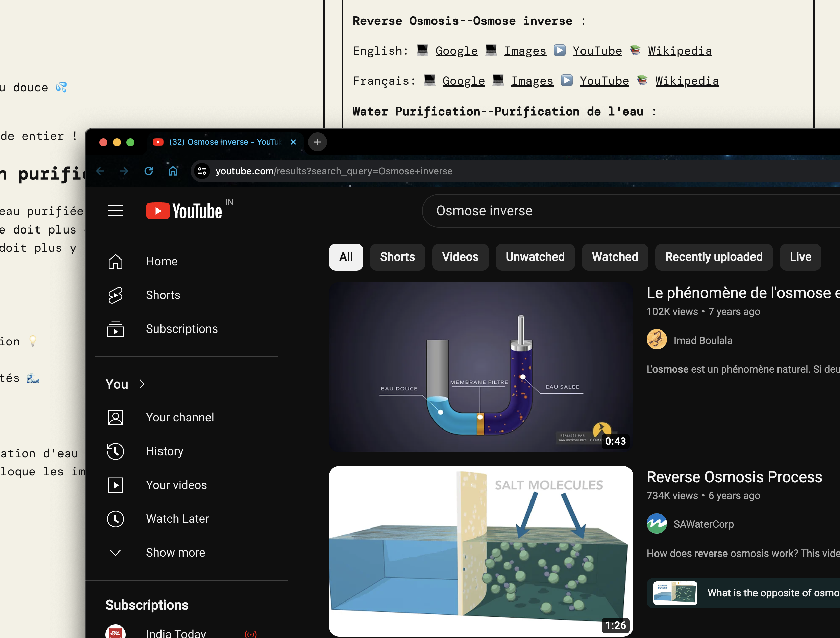Screen dimensions: 840x638
Task: Select the Recently uploaded filter chip
Action: pyautogui.click(x=714, y=257)
